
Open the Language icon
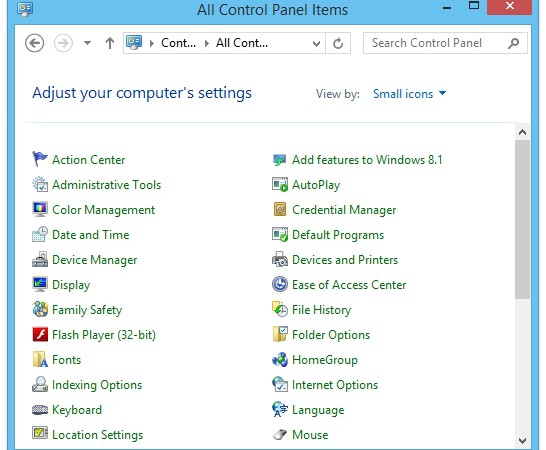pyautogui.click(x=280, y=410)
